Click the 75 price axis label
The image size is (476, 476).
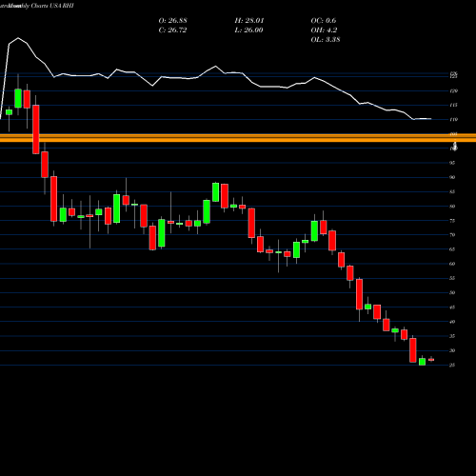tap(453, 221)
